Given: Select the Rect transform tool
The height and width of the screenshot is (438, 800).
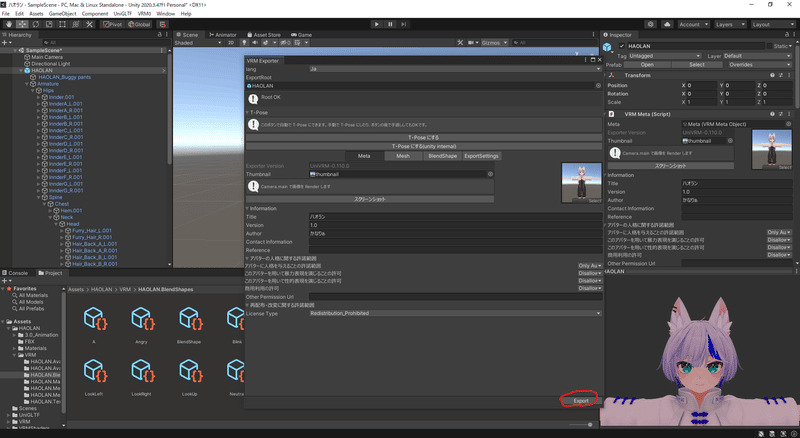Looking at the screenshot, I should pyautogui.click(x=62, y=24).
